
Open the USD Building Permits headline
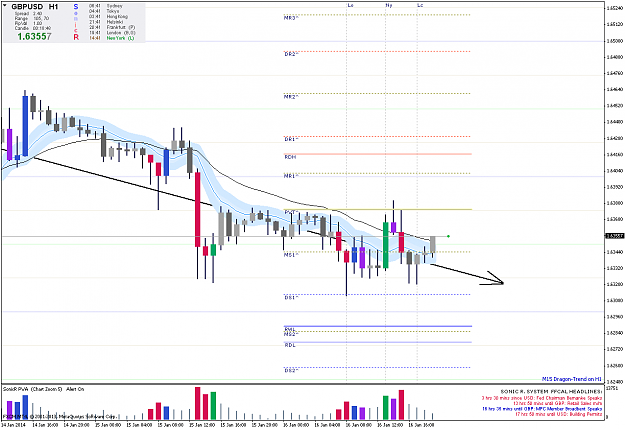558,414
